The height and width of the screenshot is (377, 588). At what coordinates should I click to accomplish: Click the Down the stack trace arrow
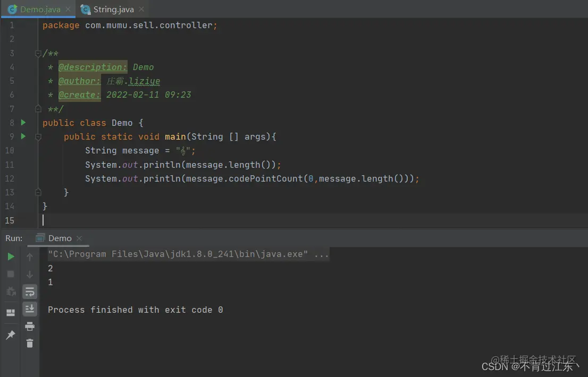30,275
